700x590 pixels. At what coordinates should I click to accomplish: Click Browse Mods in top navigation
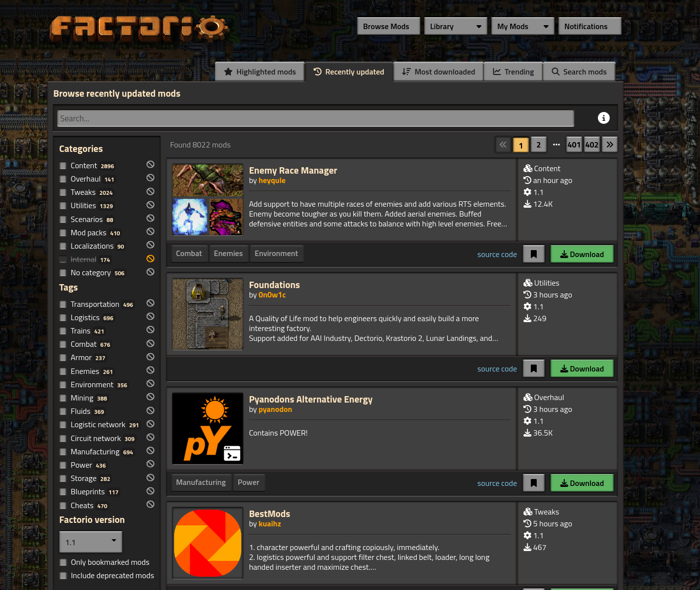click(x=389, y=26)
